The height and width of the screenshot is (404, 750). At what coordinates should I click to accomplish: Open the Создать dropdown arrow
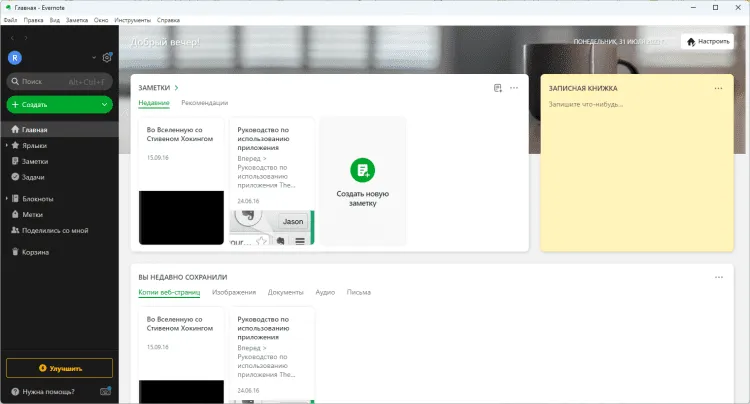(x=104, y=105)
